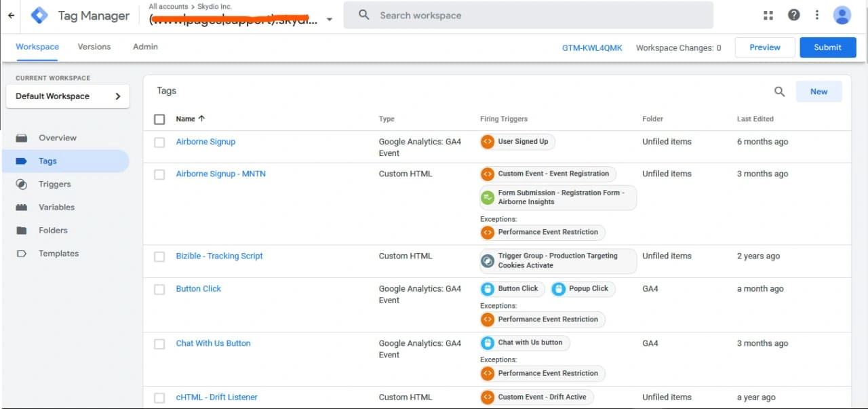The height and width of the screenshot is (409, 868).
Task: Click the Firing Triggers column header
Action: tap(504, 119)
